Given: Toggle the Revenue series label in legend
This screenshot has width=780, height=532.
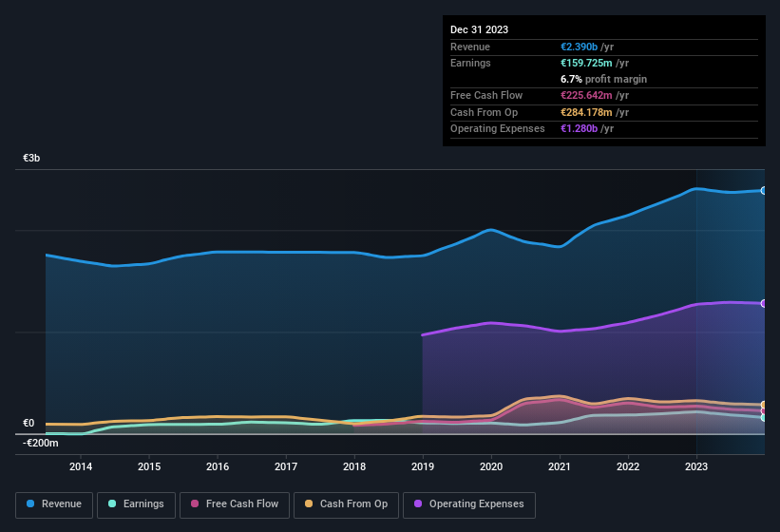Looking at the screenshot, I should (x=62, y=503).
